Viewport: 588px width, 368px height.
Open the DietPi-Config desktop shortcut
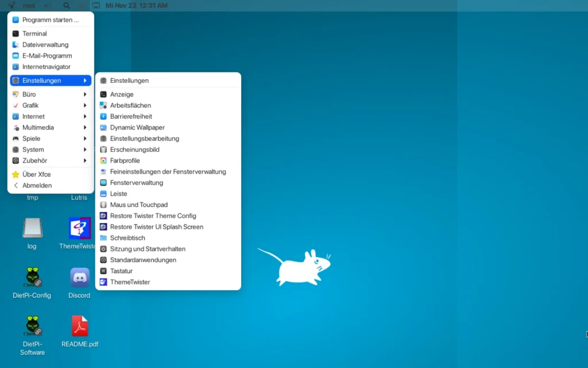click(32, 278)
